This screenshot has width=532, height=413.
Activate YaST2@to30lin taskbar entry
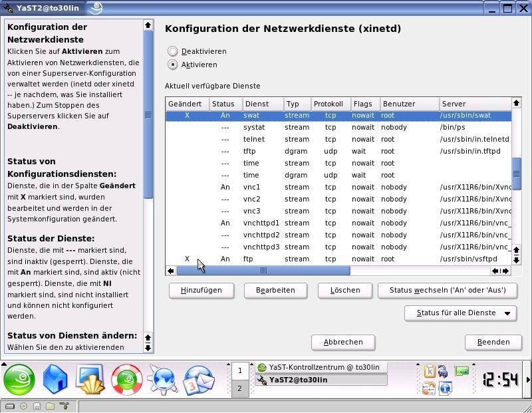coord(321,380)
